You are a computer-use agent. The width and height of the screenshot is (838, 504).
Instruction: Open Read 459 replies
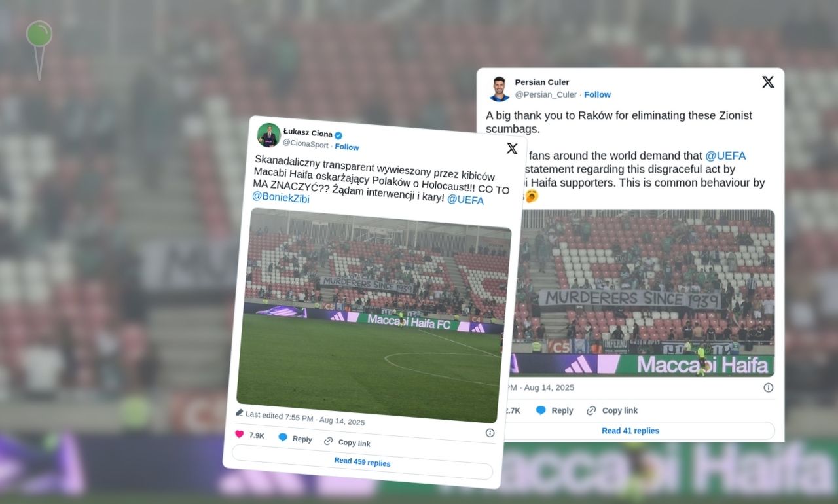pyautogui.click(x=362, y=462)
